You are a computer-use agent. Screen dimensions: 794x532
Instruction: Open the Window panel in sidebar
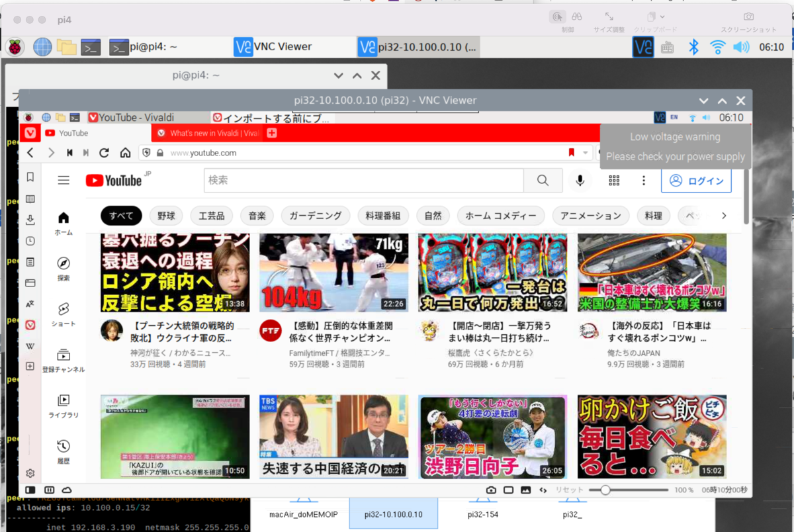pyautogui.click(x=30, y=283)
